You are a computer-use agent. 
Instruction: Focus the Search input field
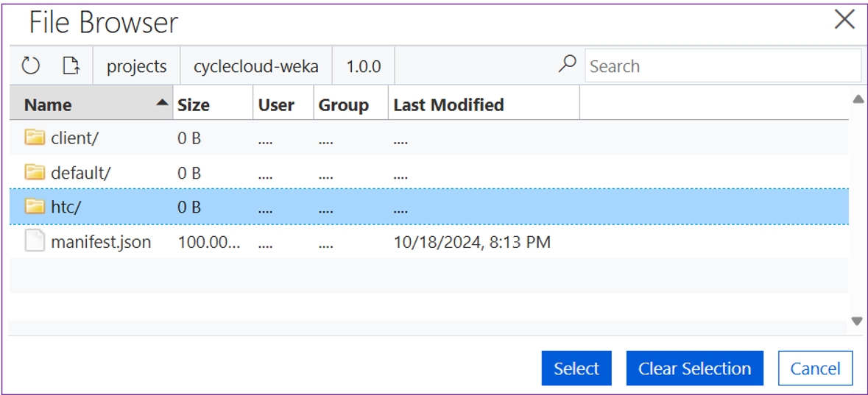pyautogui.click(x=721, y=66)
